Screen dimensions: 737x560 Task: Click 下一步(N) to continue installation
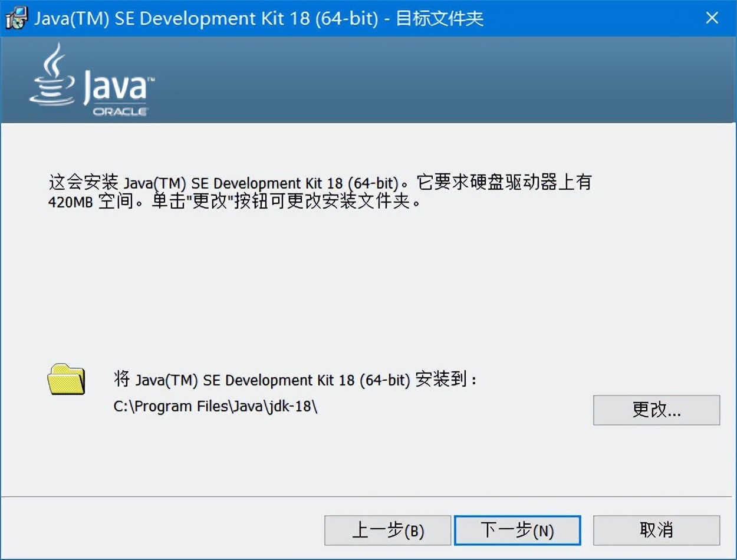pyautogui.click(x=518, y=530)
